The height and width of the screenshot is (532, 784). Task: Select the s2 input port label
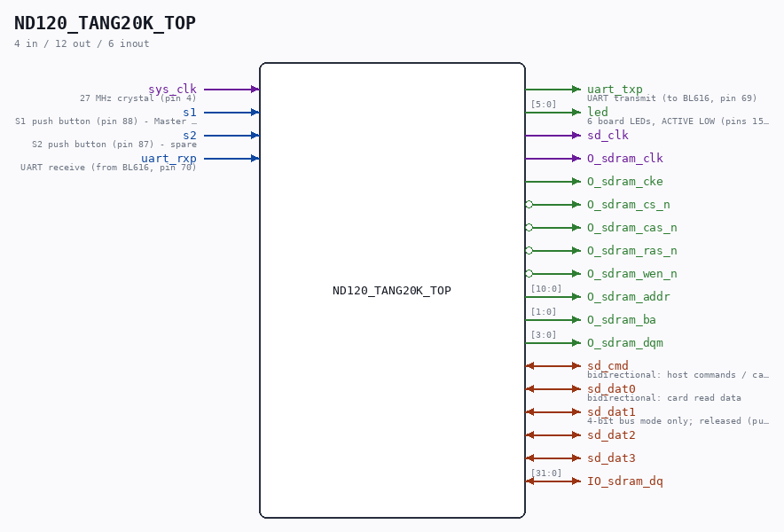click(x=190, y=135)
